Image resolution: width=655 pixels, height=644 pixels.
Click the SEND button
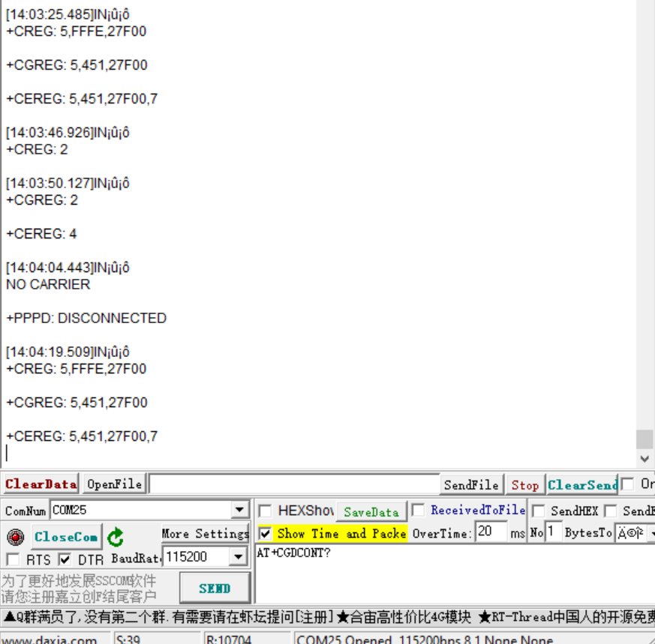click(215, 588)
